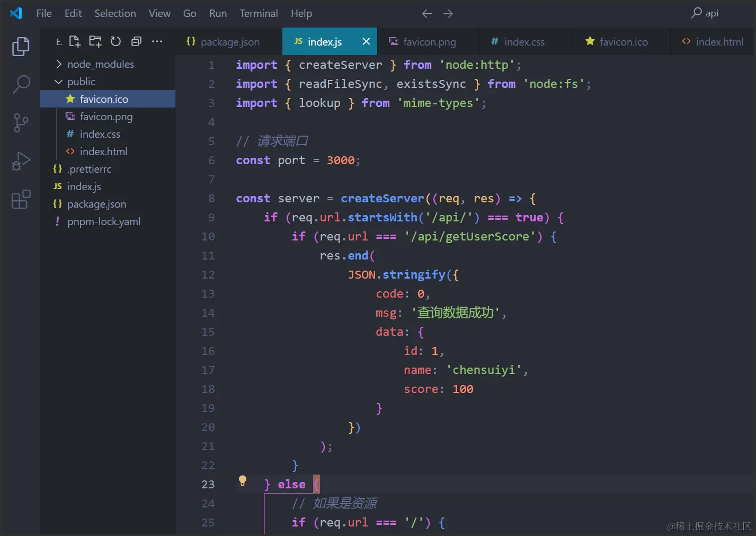Click the port value 3000
This screenshot has height=536, width=756.
pyautogui.click(x=341, y=160)
